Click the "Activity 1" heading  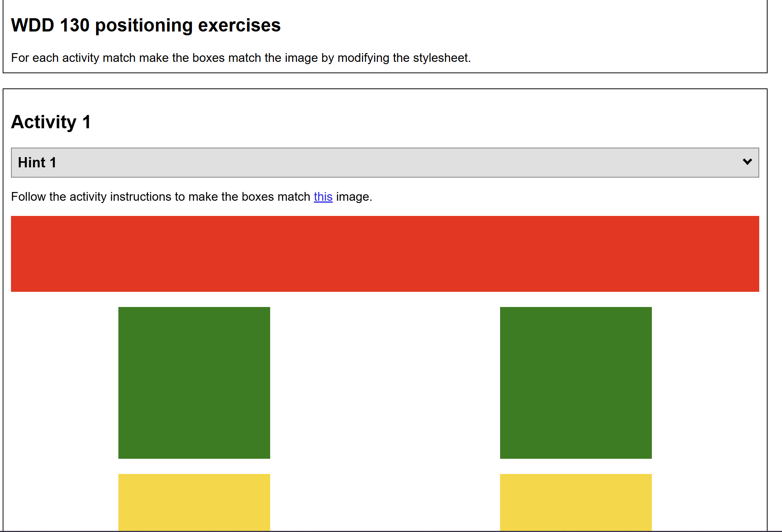click(51, 122)
